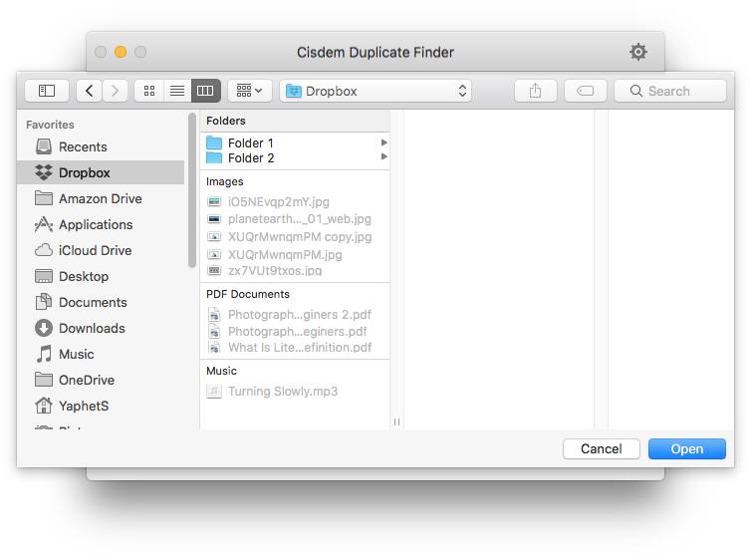Image resolution: width=751 pixels, height=560 pixels.
Task: Click the orange minimize button
Action: pos(121,52)
